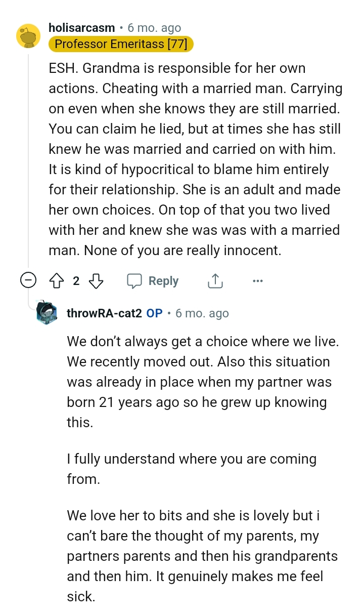Click the Reply speech-bubble icon
Image resolution: width=364 pixels, height=614 pixels.
pyautogui.click(x=135, y=280)
